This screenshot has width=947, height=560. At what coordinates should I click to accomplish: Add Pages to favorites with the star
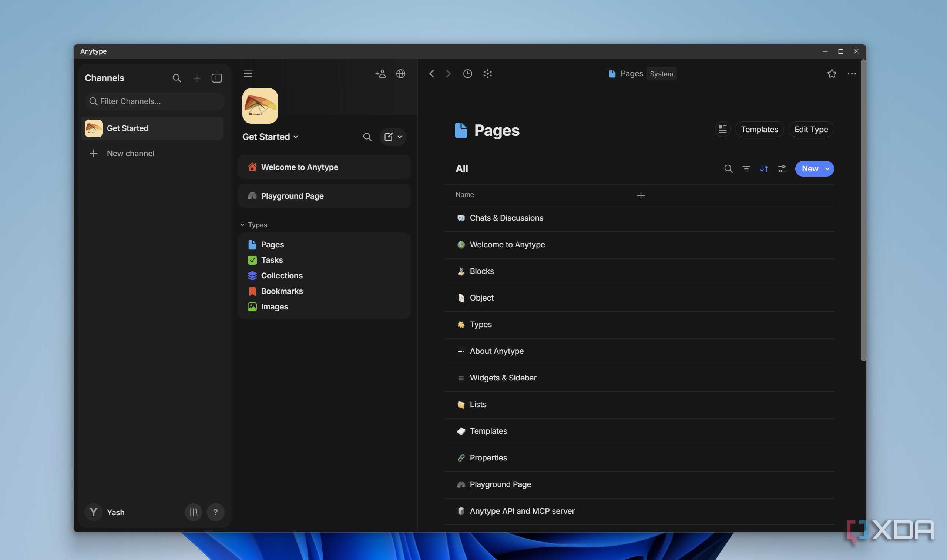[x=832, y=74]
